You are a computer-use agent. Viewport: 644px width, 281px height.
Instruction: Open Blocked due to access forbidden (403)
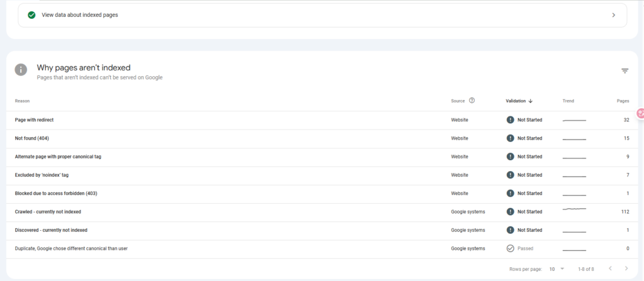coord(56,193)
